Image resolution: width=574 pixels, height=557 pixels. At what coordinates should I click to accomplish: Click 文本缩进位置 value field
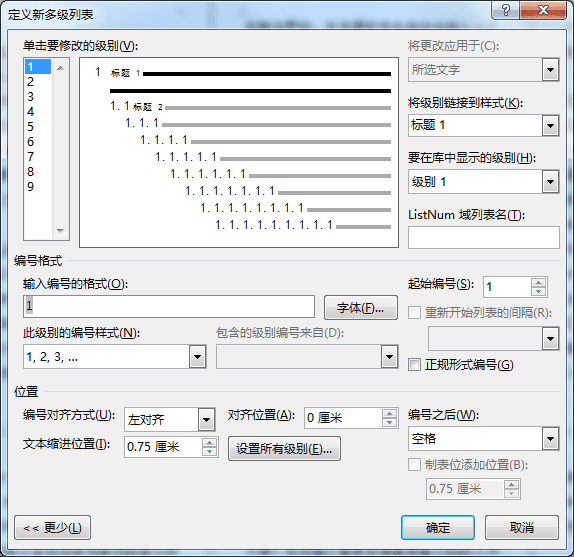(x=163, y=447)
